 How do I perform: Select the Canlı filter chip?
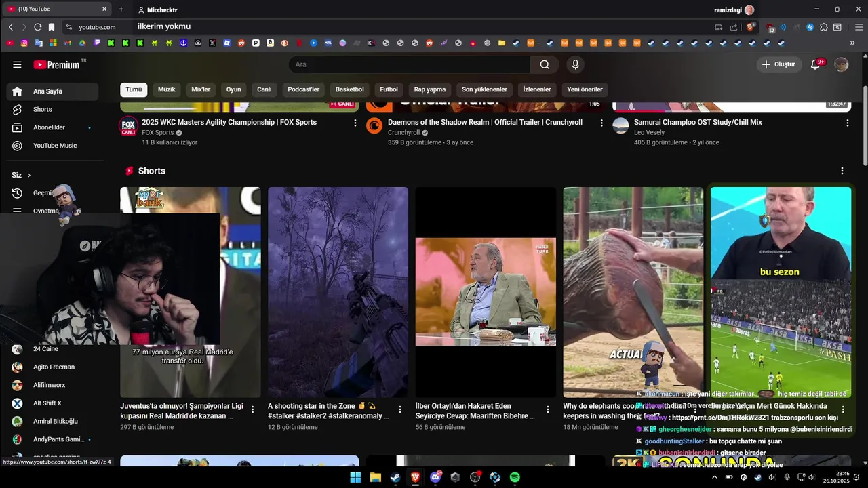(x=264, y=89)
